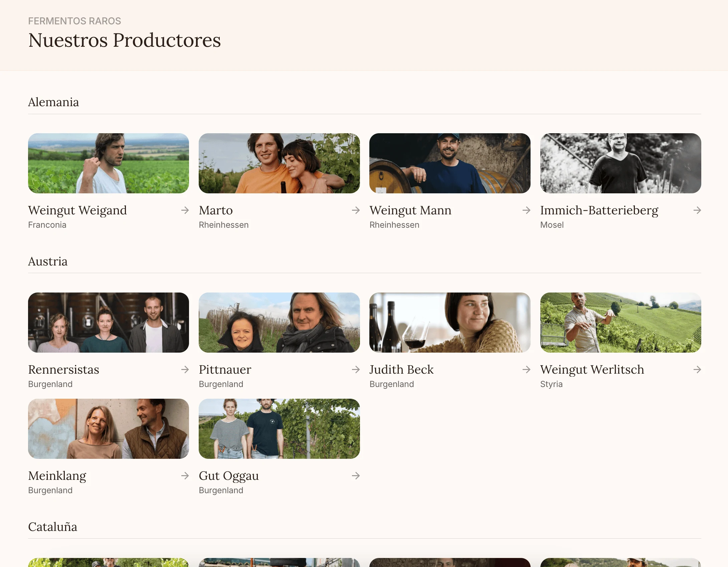Click the arrow icon beside Immich-Batterieberg

[x=697, y=210]
